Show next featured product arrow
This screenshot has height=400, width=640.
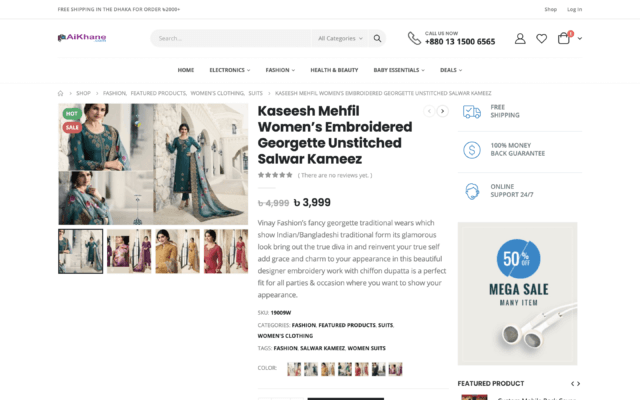tap(579, 383)
